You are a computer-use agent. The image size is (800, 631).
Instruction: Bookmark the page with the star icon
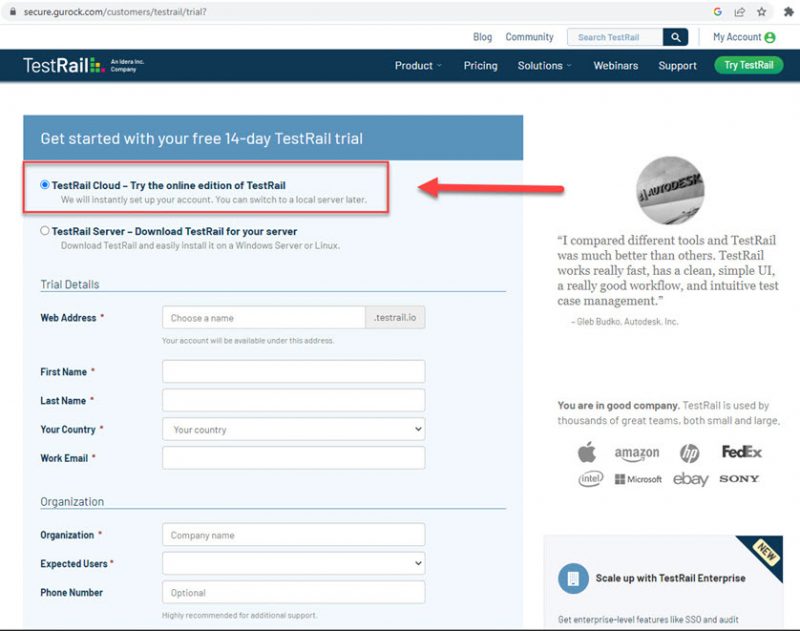point(762,13)
